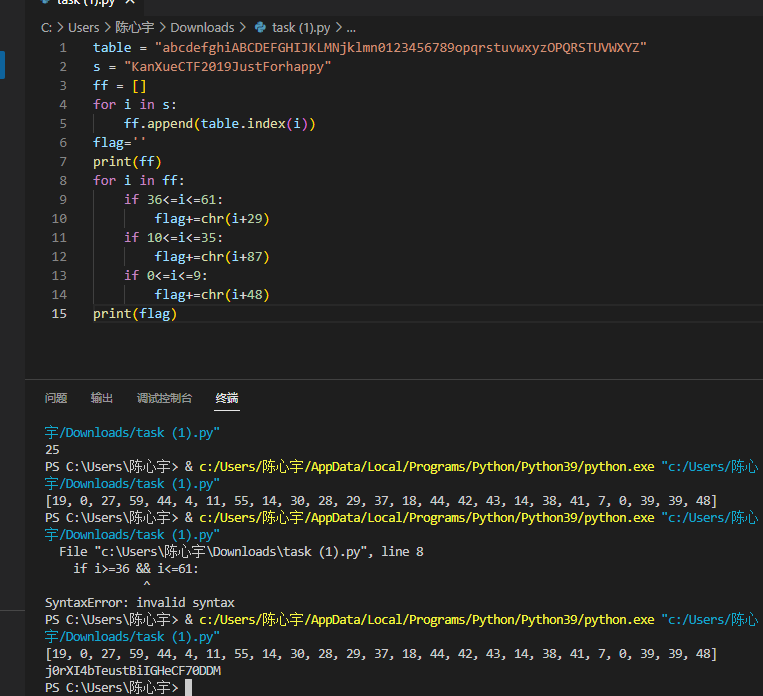The height and width of the screenshot is (696, 763).
Task: Click the SyntaxError message in terminal
Action: (x=140, y=603)
